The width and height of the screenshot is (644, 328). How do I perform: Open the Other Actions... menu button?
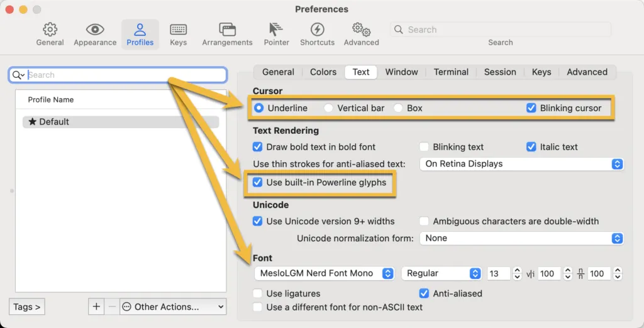[173, 307]
